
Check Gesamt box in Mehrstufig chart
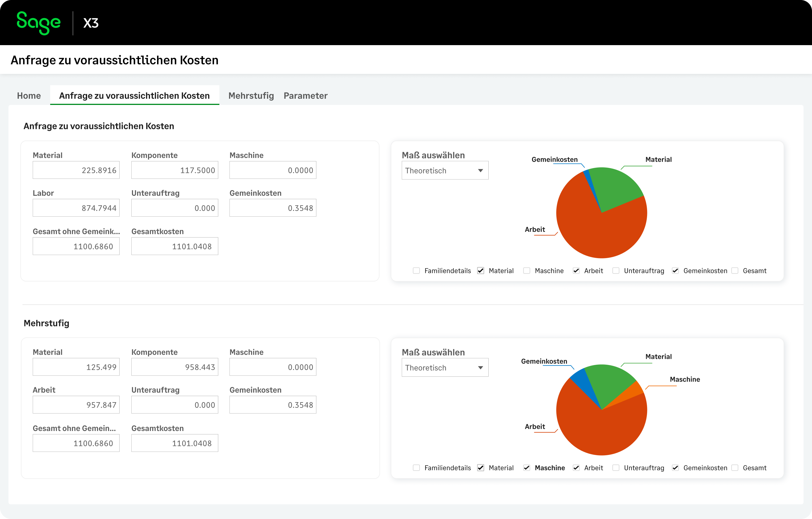[735, 468]
